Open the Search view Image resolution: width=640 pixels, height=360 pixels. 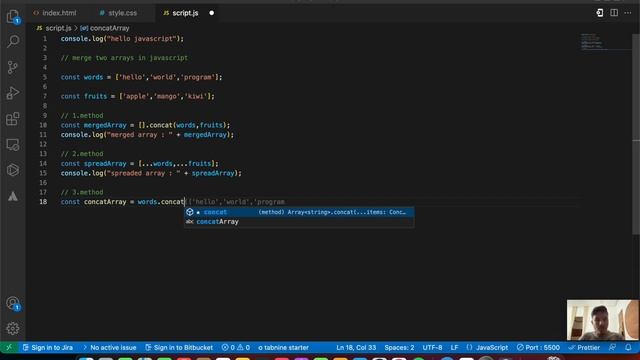click(13, 41)
